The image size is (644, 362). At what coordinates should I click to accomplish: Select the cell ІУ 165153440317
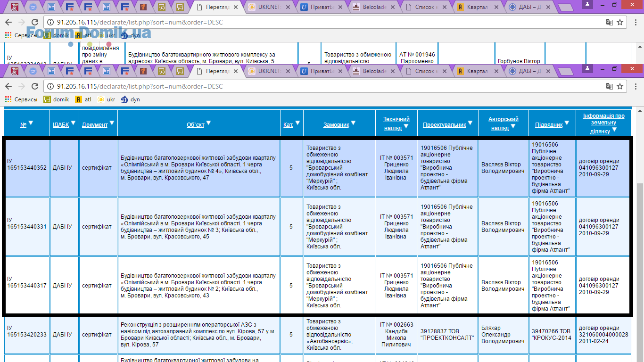point(27,286)
